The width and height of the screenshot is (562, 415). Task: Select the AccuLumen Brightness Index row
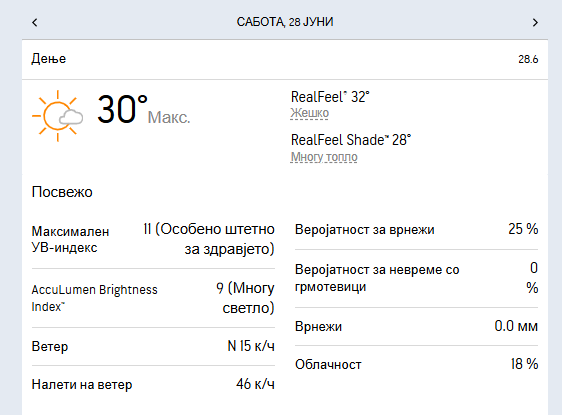point(153,298)
